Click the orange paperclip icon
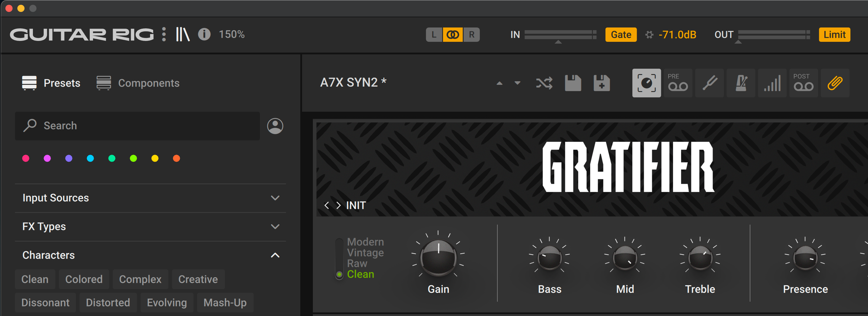Image resolution: width=868 pixels, height=316 pixels. click(x=835, y=83)
